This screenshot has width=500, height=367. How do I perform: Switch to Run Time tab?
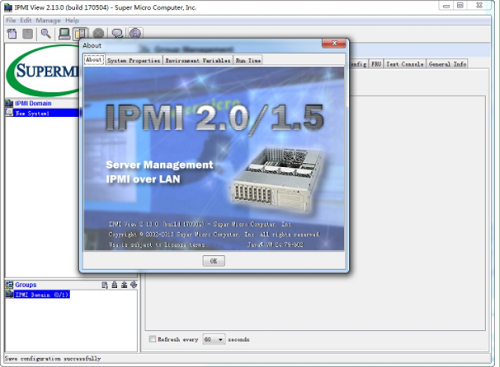[x=248, y=60]
